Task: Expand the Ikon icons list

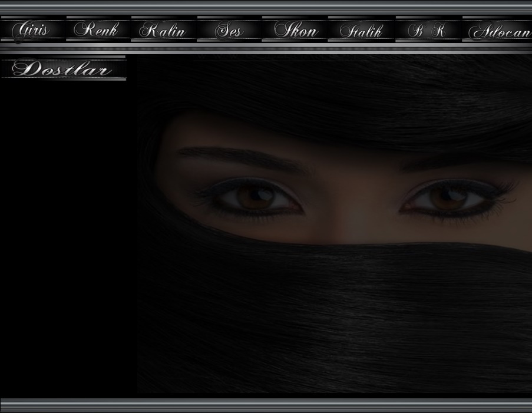Action: pos(295,29)
